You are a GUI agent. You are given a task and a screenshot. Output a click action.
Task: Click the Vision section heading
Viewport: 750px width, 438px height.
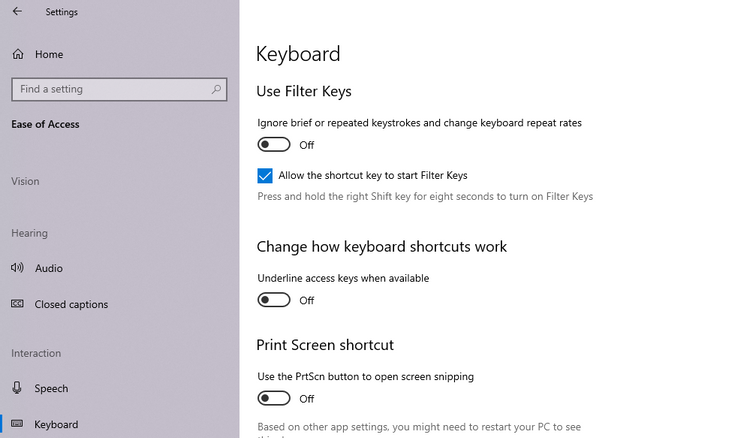coord(25,181)
